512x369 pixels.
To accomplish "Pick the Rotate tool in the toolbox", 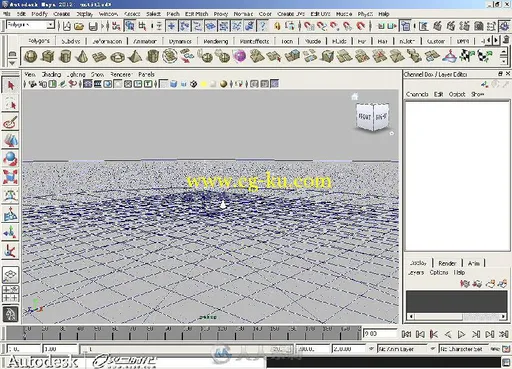I will [10, 159].
